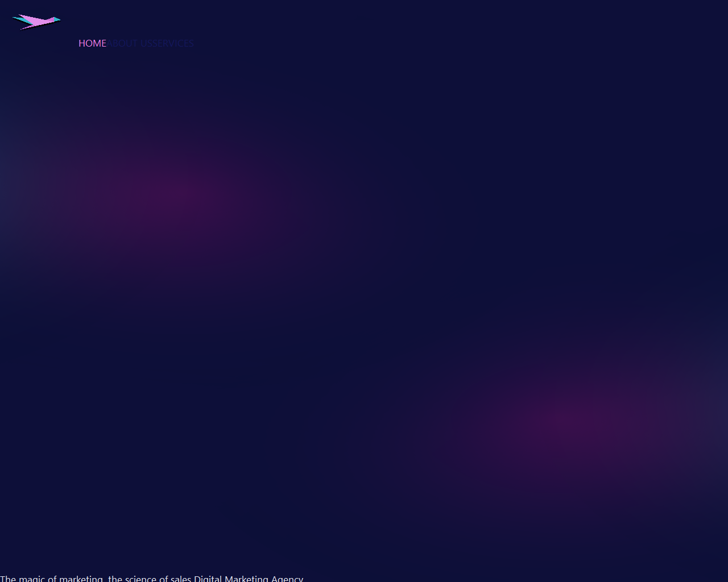The image size is (728, 582).
Task: Click the word "Digital" in the bottom text
Action: tap(208, 578)
